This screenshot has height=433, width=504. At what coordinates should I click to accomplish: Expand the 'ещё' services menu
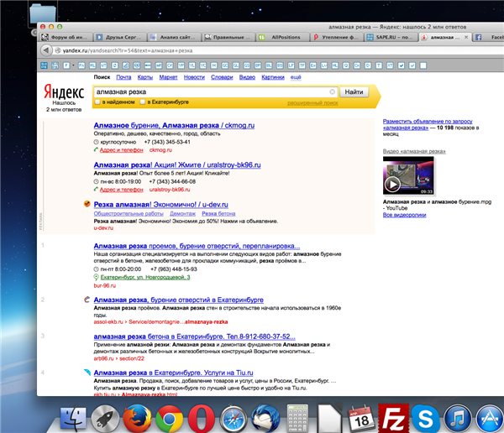(x=296, y=77)
